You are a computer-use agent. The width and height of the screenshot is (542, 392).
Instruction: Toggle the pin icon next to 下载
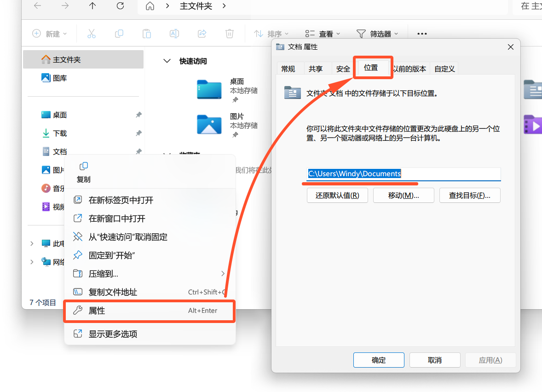click(x=138, y=133)
